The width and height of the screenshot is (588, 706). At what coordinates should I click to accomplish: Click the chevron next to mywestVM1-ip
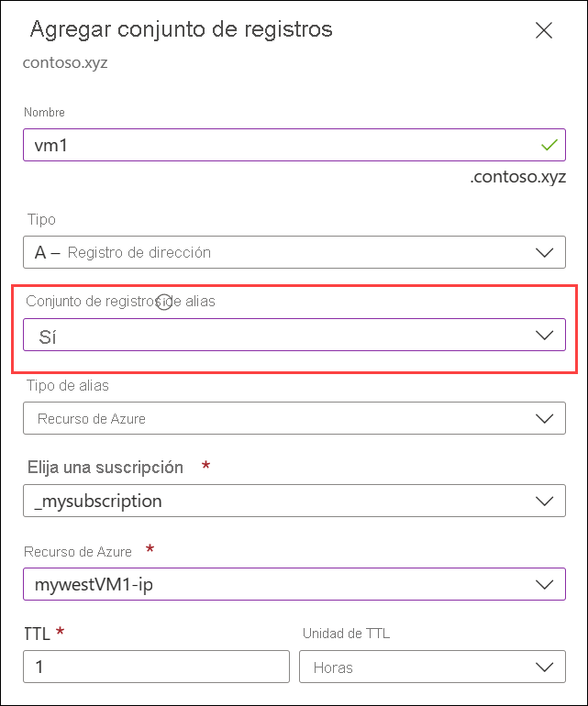[544, 584]
